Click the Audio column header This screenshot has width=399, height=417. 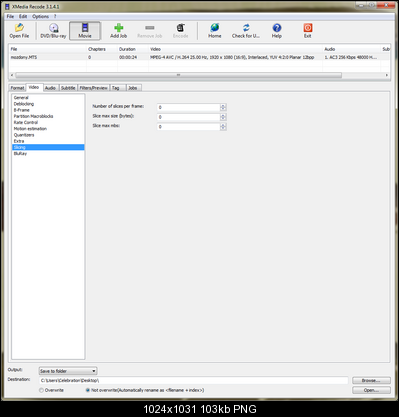click(x=351, y=49)
